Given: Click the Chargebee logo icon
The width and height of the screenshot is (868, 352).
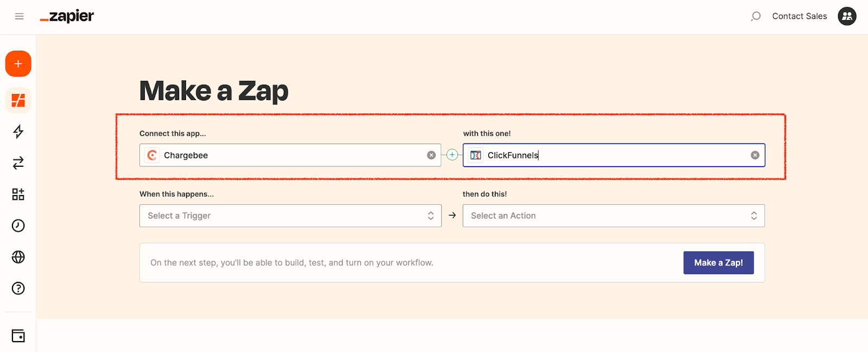Looking at the screenshot, I should [152, 155].
